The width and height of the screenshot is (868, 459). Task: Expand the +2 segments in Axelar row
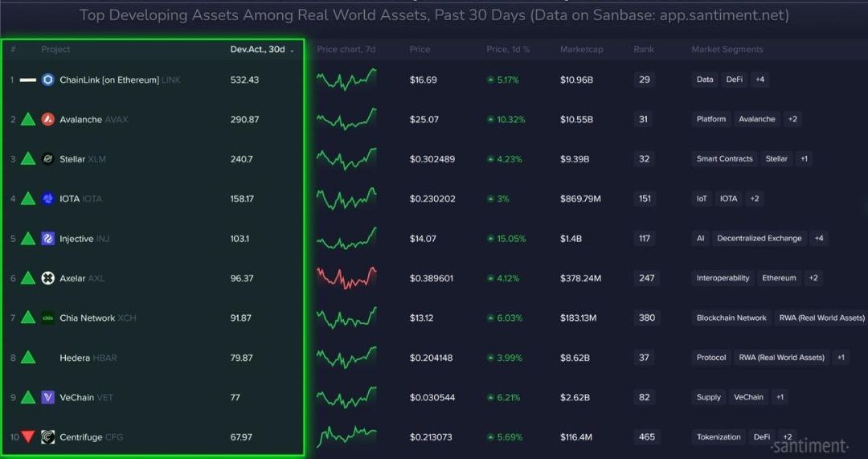[813, 278]
